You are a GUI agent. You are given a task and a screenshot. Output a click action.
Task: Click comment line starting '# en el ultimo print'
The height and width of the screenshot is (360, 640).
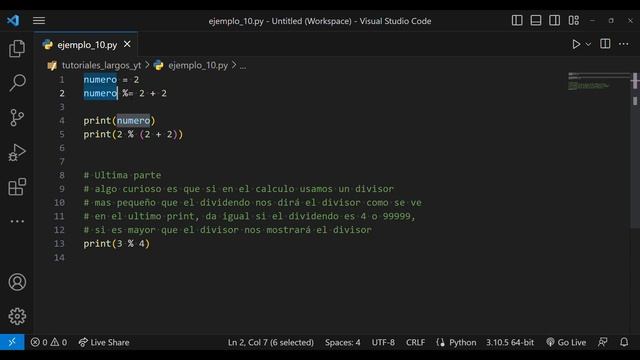tap(250, 216)
